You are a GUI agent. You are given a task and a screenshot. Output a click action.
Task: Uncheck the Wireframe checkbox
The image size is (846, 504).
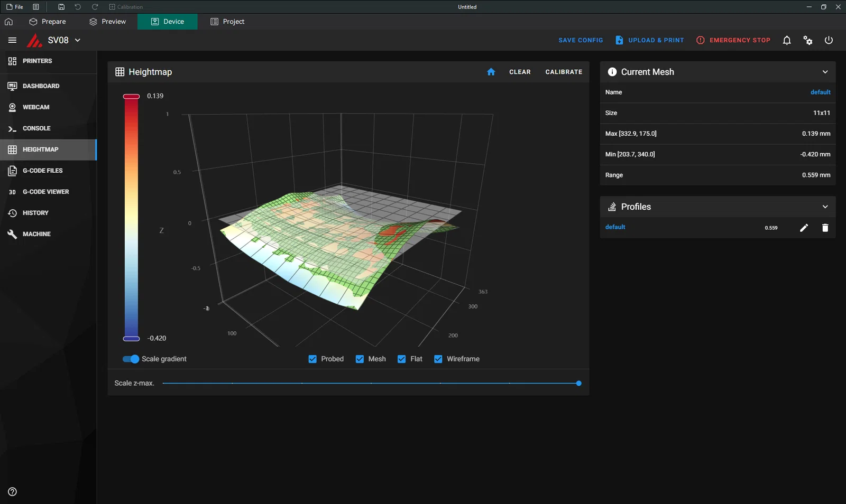click(438, 359)
